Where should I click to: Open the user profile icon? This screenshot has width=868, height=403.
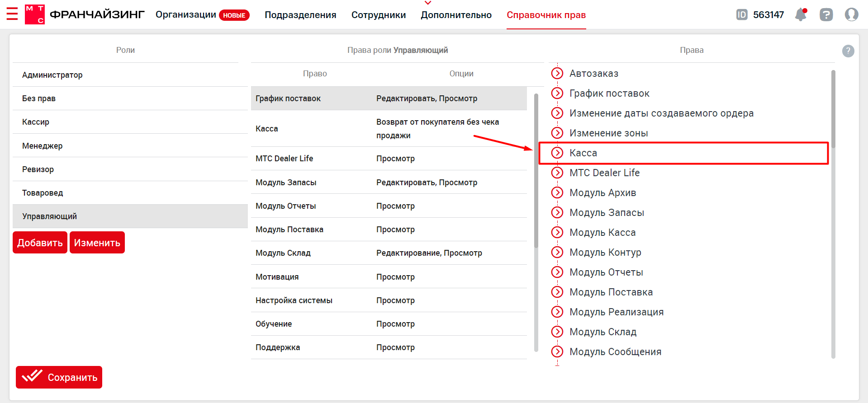click(852, 14)
